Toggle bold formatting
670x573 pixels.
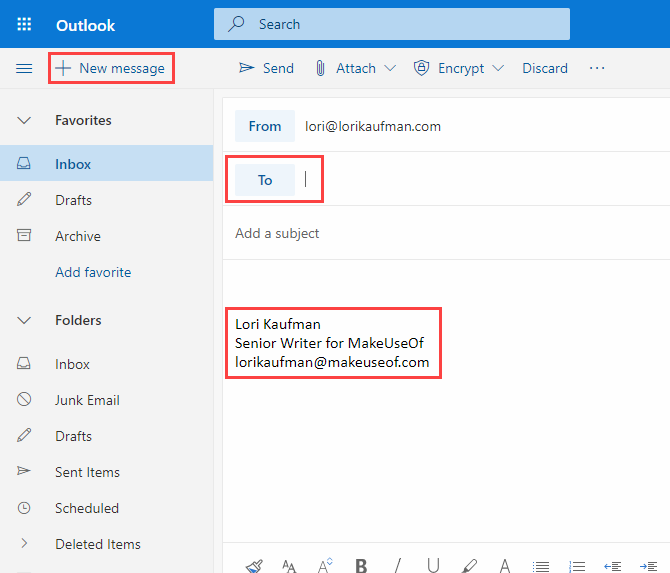361,565
